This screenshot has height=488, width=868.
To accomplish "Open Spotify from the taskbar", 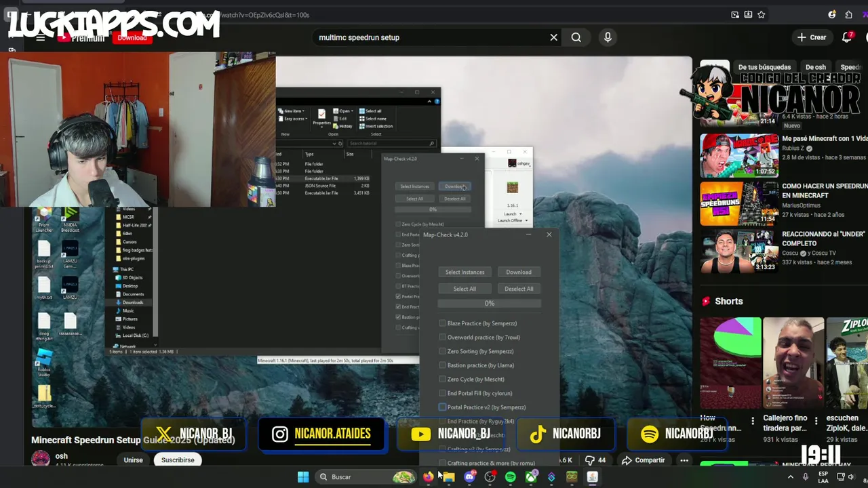I will [510, 476].
